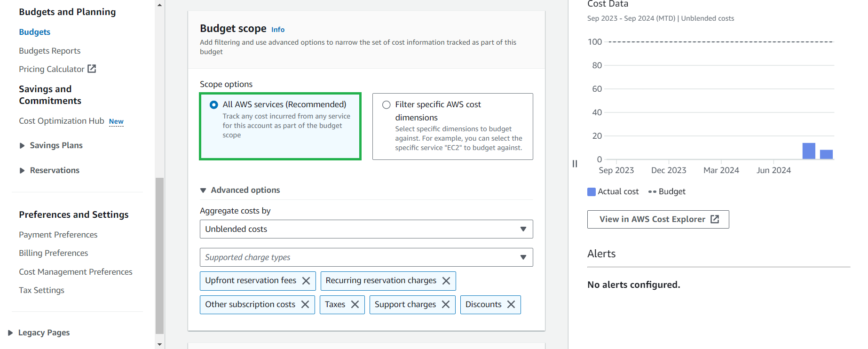The height and width of the screenshot is (349, 868).
Task: Select All AWS services (Recommended) radio
Action: tap(214, 104)
